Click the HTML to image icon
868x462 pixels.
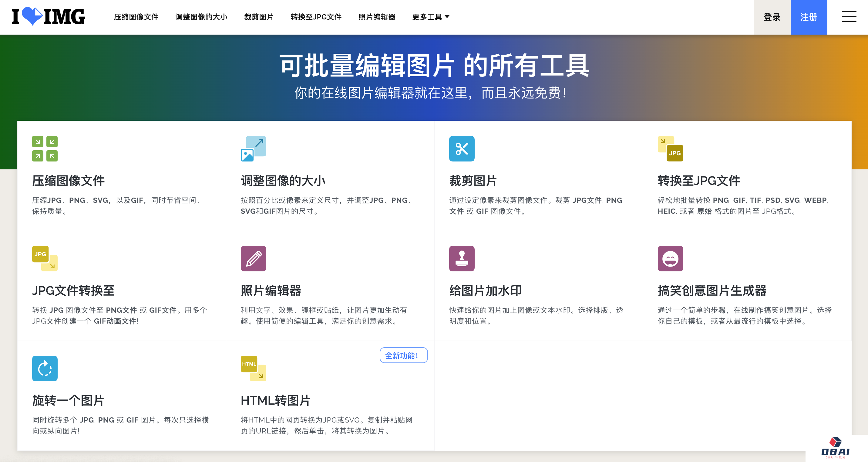click(x=253, y=369)
